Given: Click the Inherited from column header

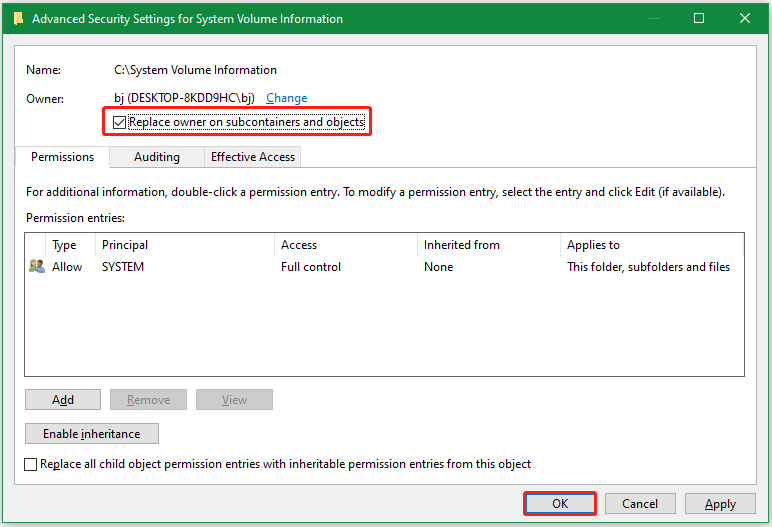Looking at the screenshot, I should tap(461, 245).
